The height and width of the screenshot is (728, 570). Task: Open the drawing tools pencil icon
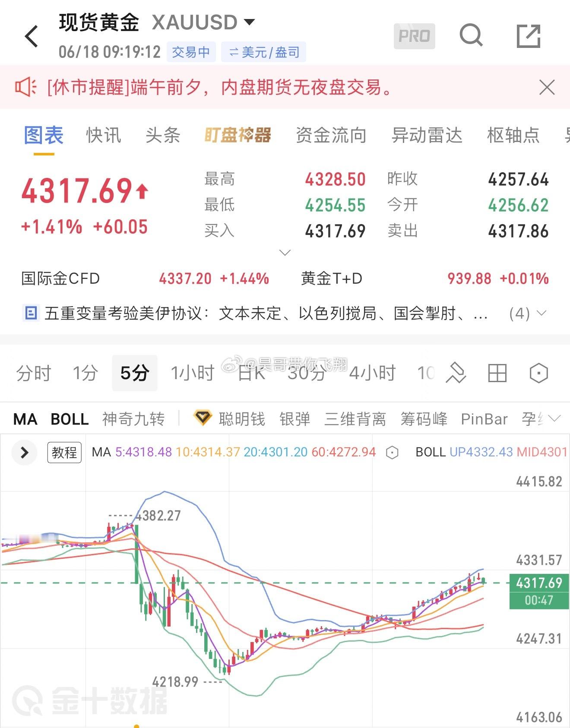(x=456, y=373)
